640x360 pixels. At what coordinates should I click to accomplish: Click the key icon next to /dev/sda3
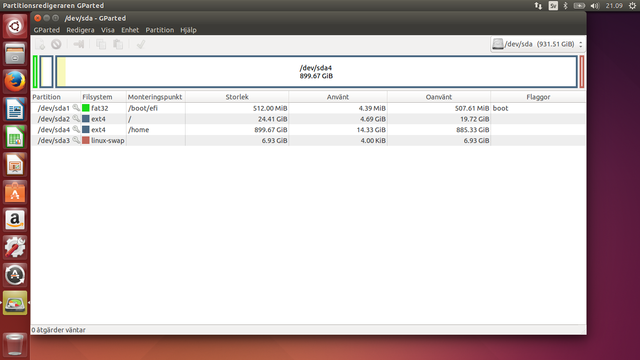pyautogui.click(x=76, y=140)
